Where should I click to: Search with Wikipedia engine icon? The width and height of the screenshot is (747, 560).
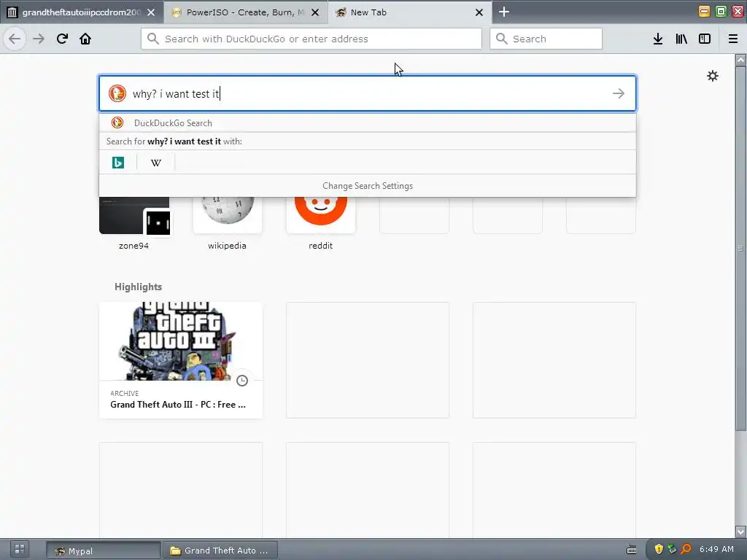(156, 163)
